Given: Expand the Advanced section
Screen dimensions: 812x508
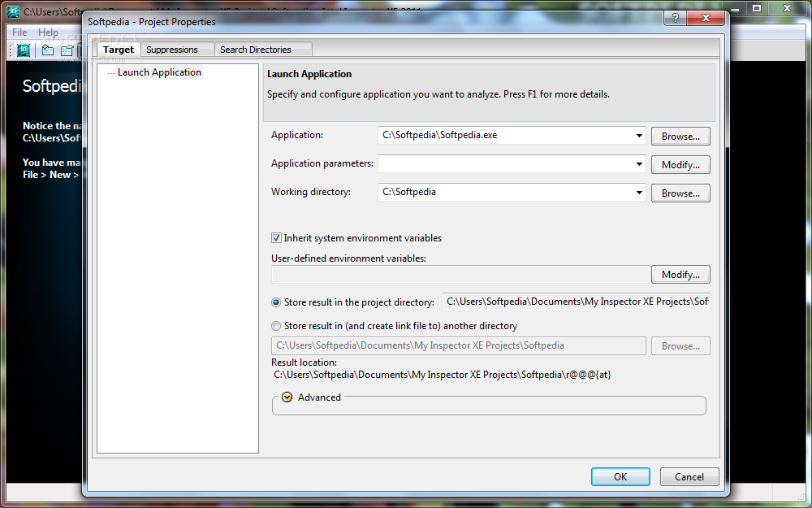Looking at the screenshot, I should (x=287, y=397).
